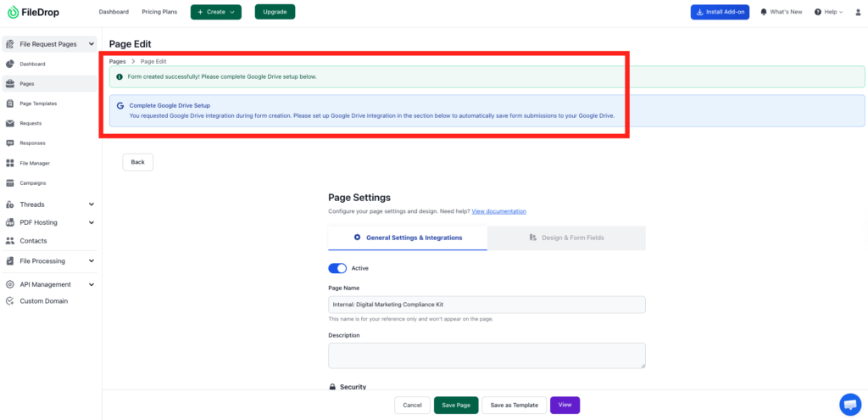The width and height of the screenshot is (868, 420).
Task: Switch to General Settings & Integrations tab
Action: click(x=408, y=238)
